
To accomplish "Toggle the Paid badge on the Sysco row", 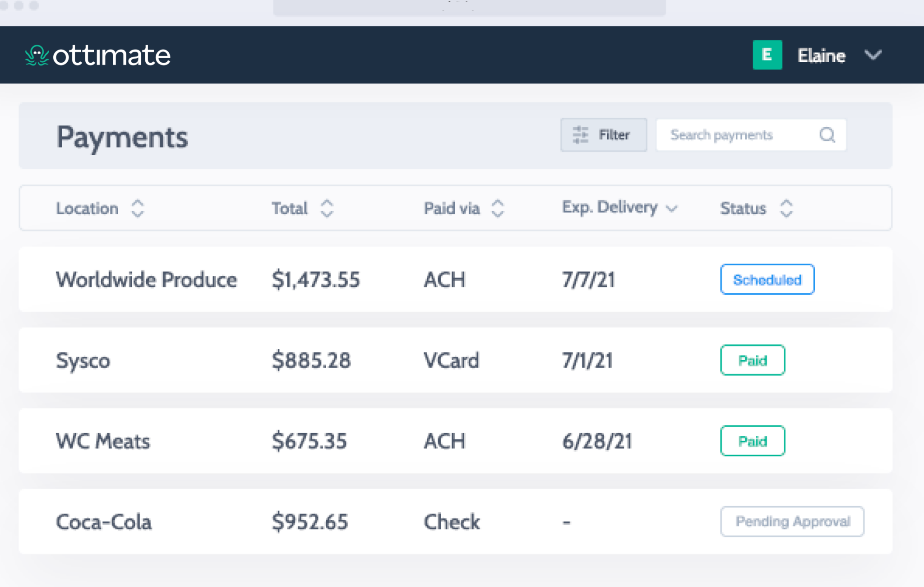I will coord(753,360).
